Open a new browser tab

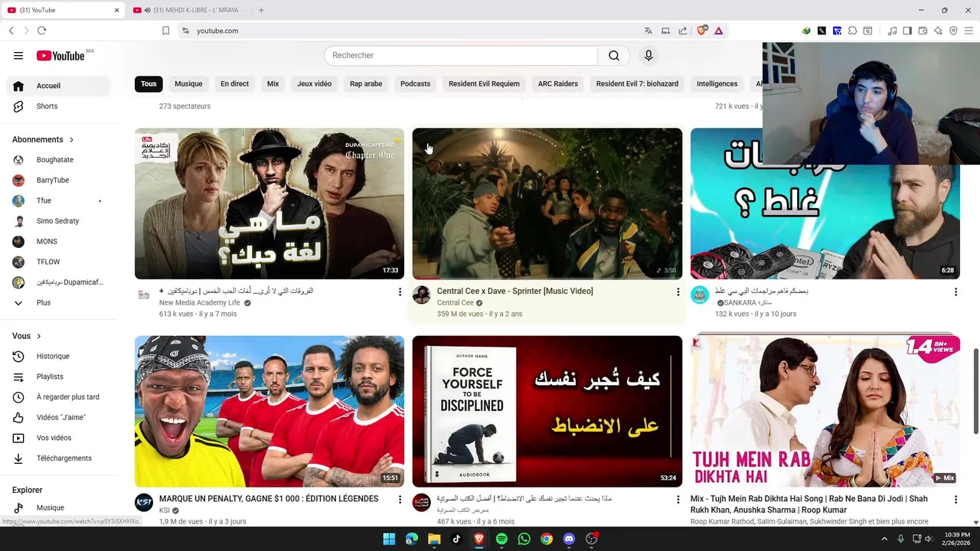click(261, 10)
